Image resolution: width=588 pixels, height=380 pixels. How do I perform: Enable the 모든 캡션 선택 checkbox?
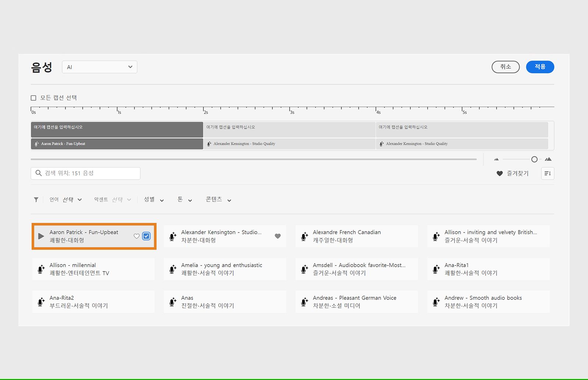coord(33,98)
